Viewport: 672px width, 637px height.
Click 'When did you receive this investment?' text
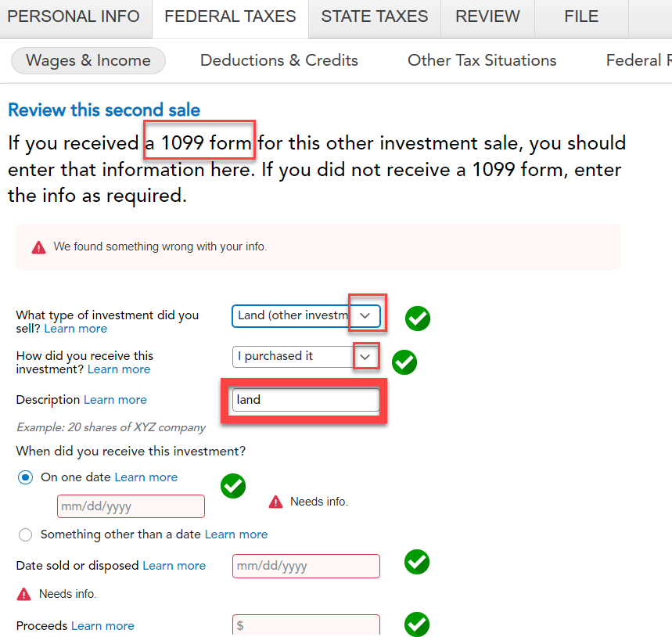pos(131,452)
